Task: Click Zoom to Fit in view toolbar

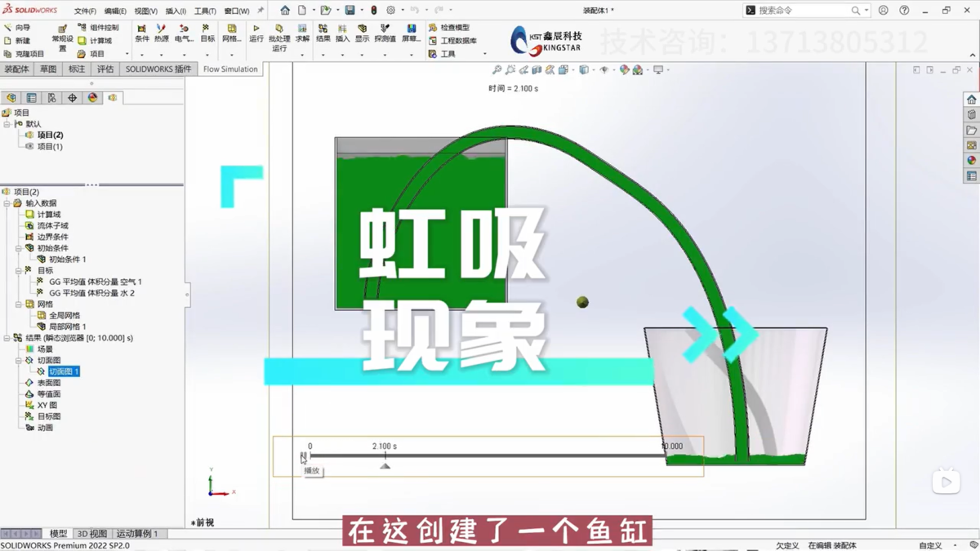Action: [x=497, y=70]
